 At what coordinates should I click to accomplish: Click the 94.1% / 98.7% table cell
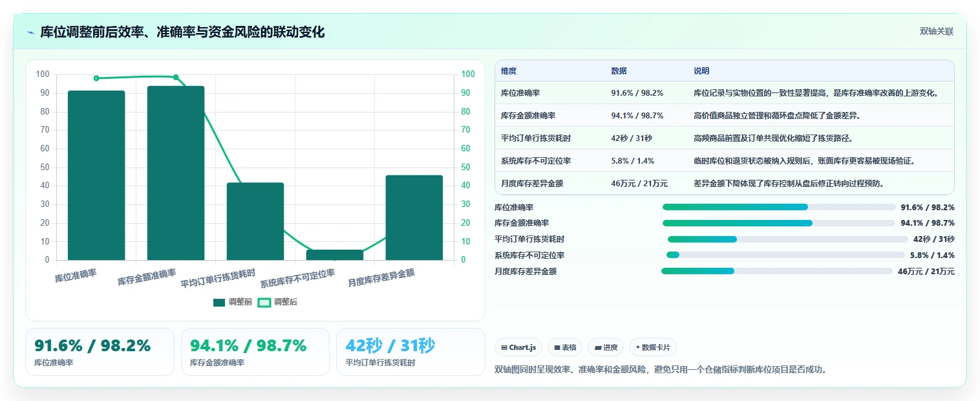(x=637, y=116)
